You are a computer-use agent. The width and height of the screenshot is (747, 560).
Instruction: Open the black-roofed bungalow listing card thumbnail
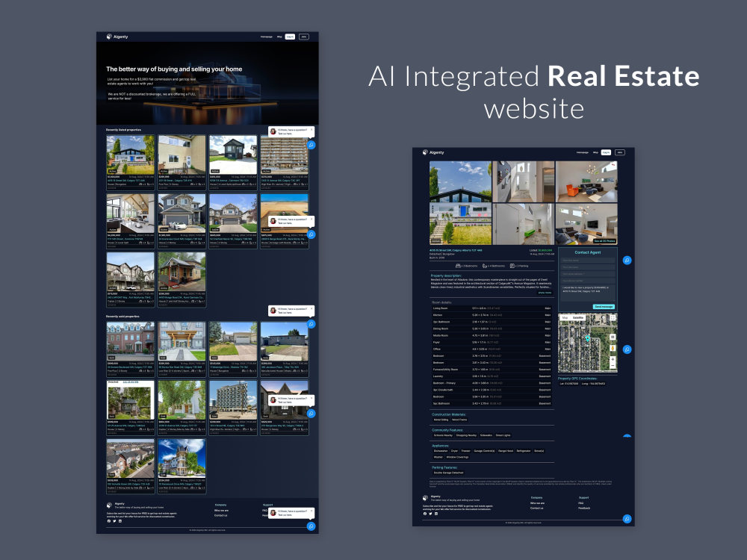tap(131, 155)
